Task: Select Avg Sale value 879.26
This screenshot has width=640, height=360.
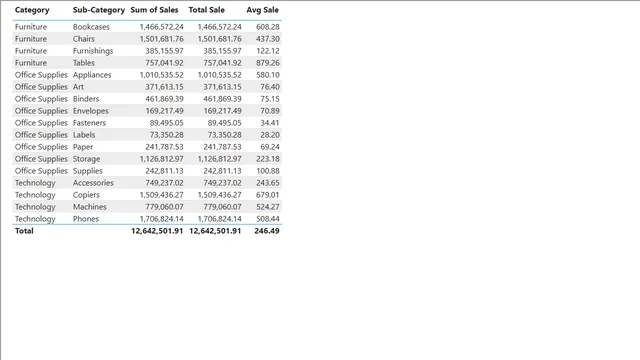Action: (x=268, y=63)
